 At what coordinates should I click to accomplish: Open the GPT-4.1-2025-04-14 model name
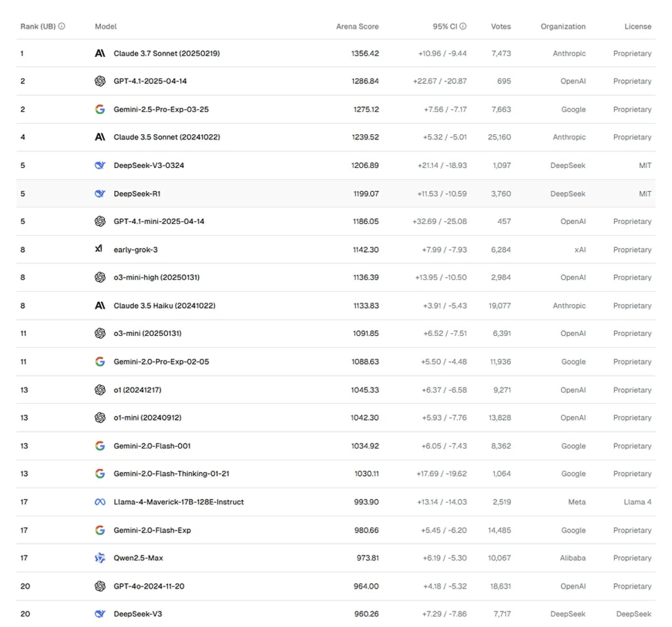(150, 81)
